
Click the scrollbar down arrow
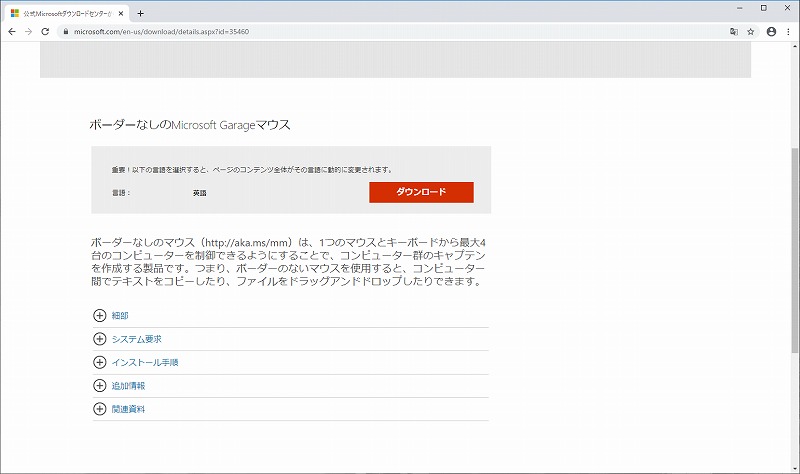(795, 469)
